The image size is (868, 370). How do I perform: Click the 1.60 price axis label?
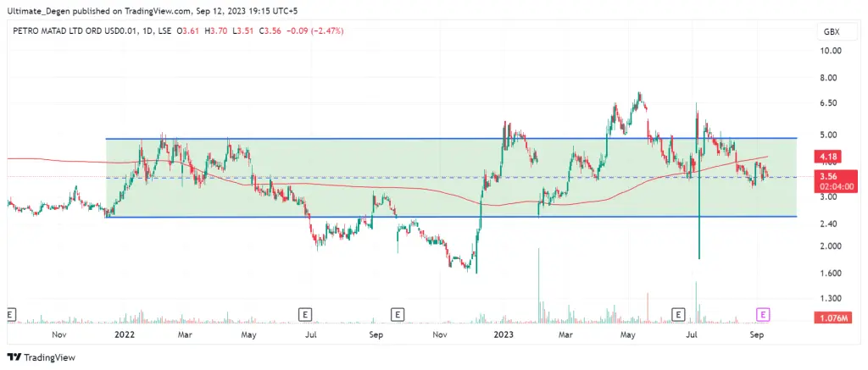(832, 273)
